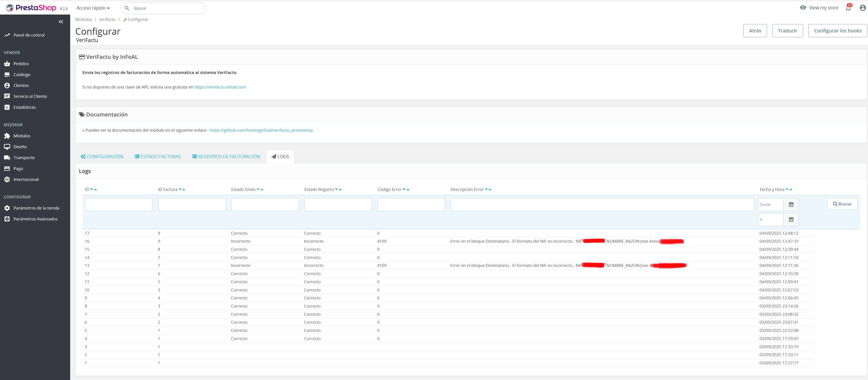
Task: Click the Descripción Error filter input field
Action: [602, 205]
